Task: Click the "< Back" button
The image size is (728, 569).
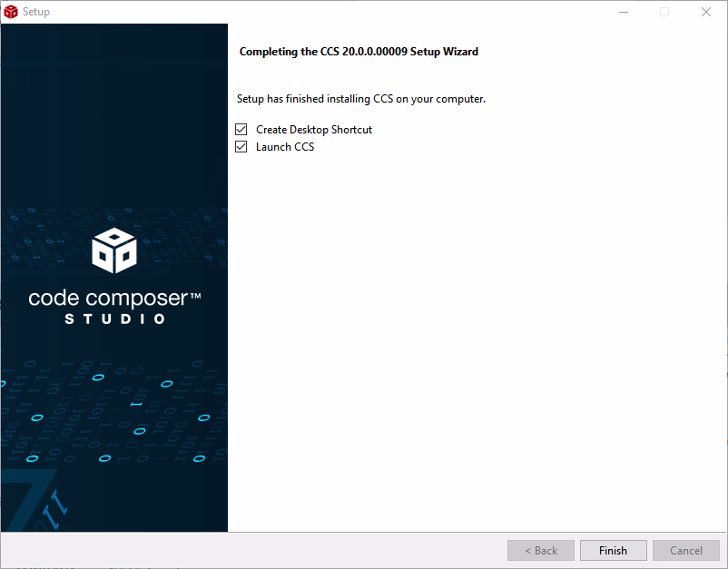Action: [x=541, y=550]
